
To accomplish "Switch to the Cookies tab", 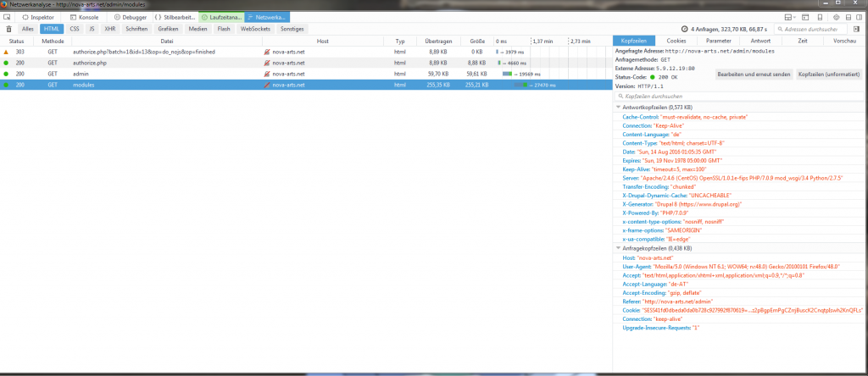I will pos(676,41).
